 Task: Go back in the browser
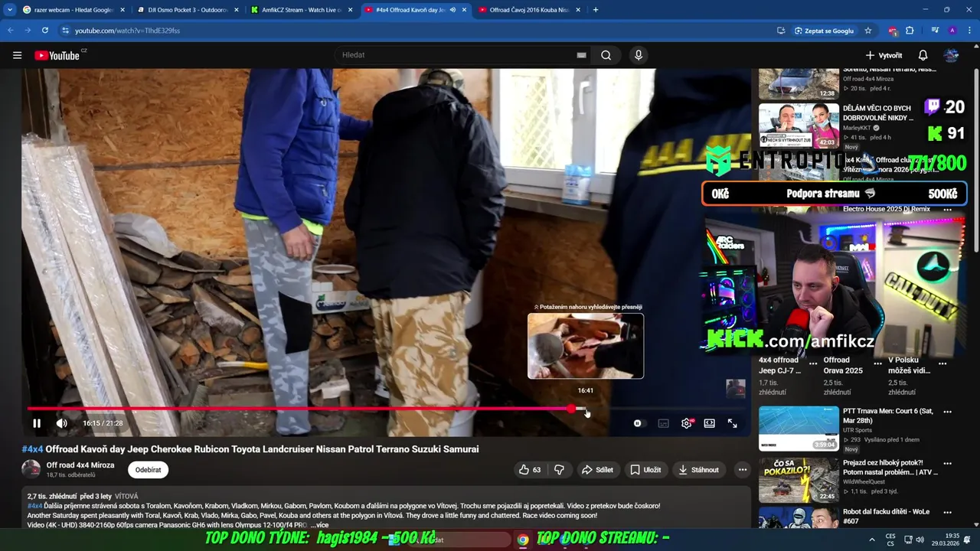tap(11, 31)
